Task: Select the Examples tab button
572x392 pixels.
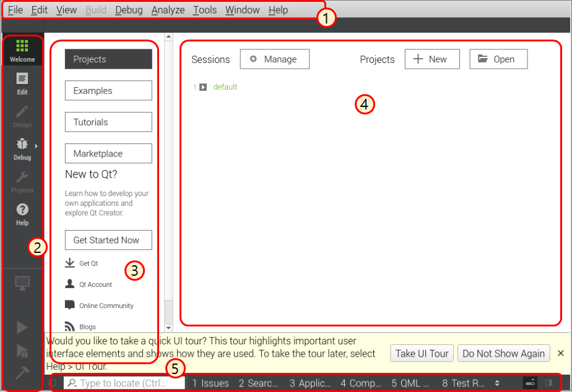Action: tap(108, 90)
